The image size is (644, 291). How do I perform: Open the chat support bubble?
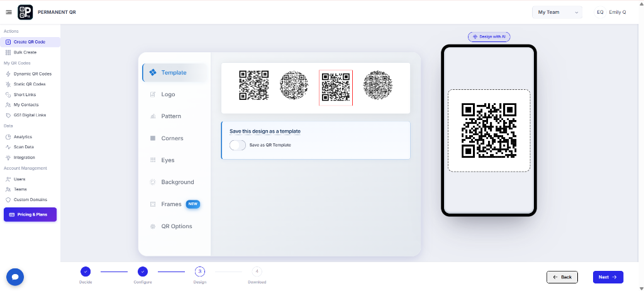click(15, 277)
